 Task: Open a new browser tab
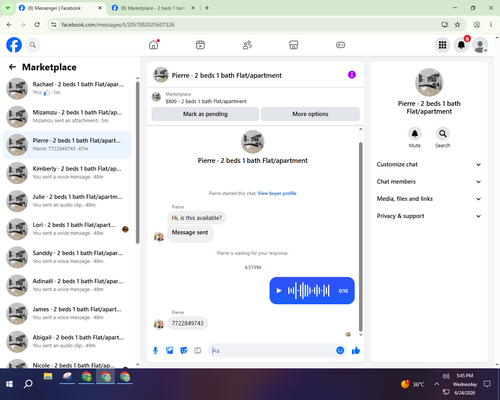tap(207, 8)
